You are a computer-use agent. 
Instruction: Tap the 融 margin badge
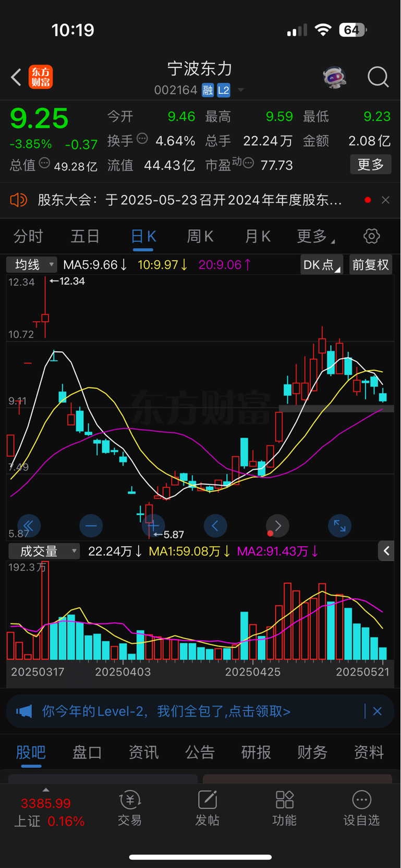point(208,90)
